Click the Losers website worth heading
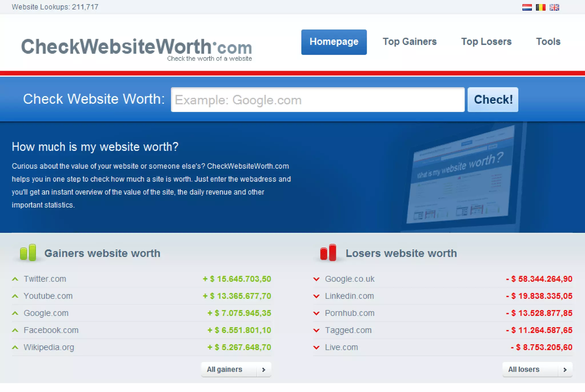Viewport: 585px width, 392px height. tap(401, 253)
